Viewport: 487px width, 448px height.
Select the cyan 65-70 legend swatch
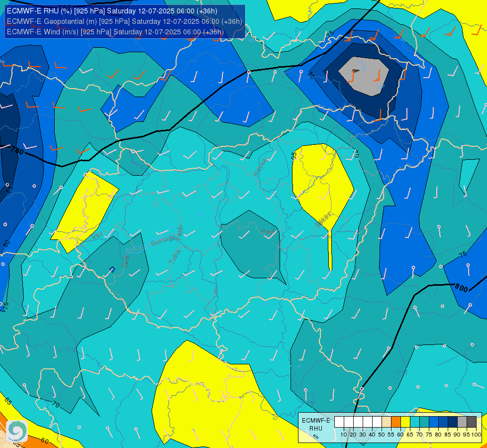tap(415, 422)
